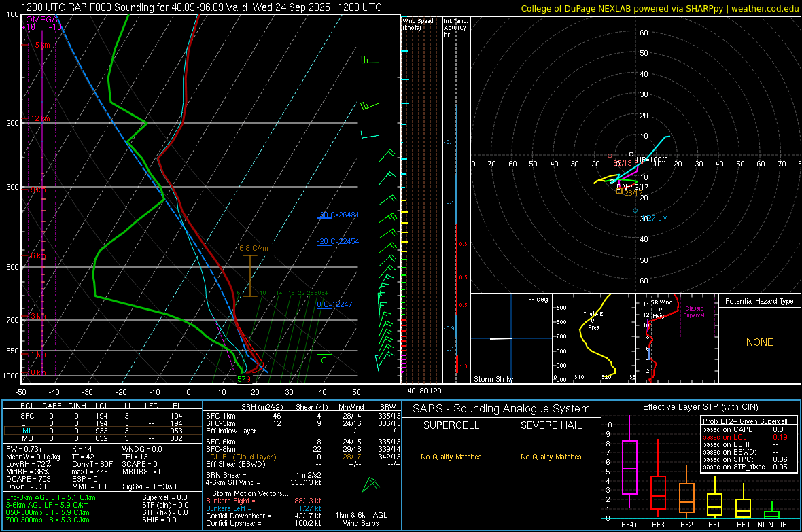This screenshot has height=532, width=802.
Task: Click the '15 km' height marker
Action: click(x=40, y=45)
